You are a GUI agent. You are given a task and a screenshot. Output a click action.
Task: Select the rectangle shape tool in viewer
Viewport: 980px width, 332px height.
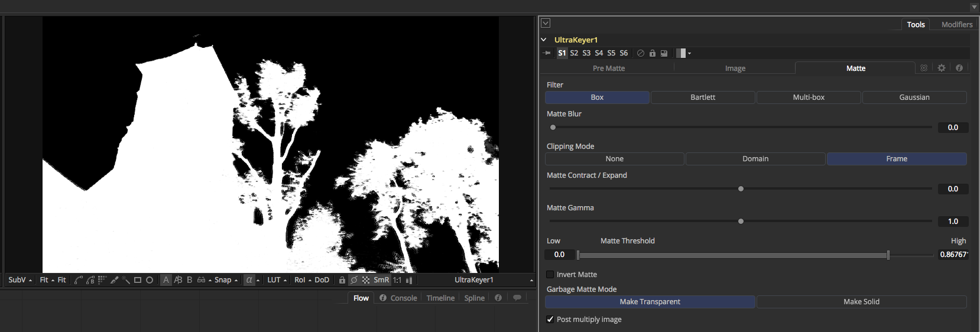pyautogui.click(x=138, y=280)
